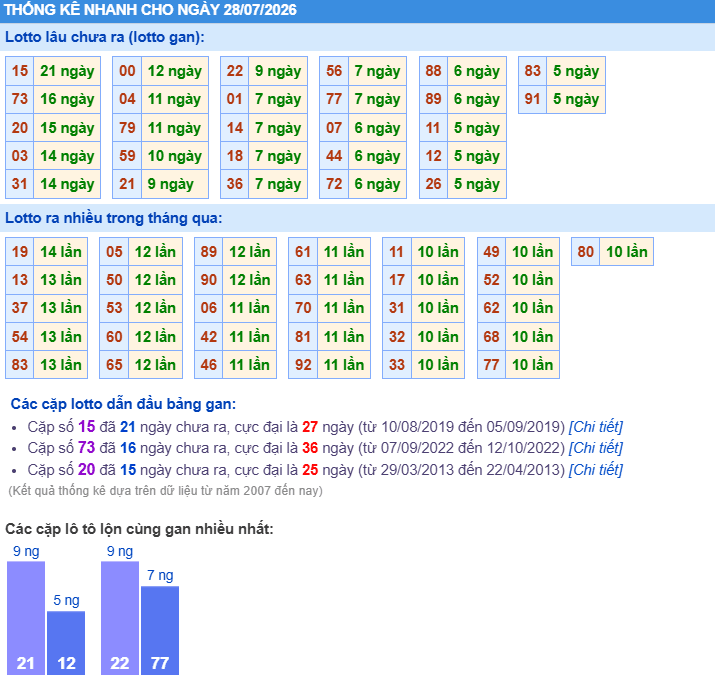Screen dimensions: 715x684
Task: Click the bar labeled 22 in chart
Action: click(x=120, y=618)
